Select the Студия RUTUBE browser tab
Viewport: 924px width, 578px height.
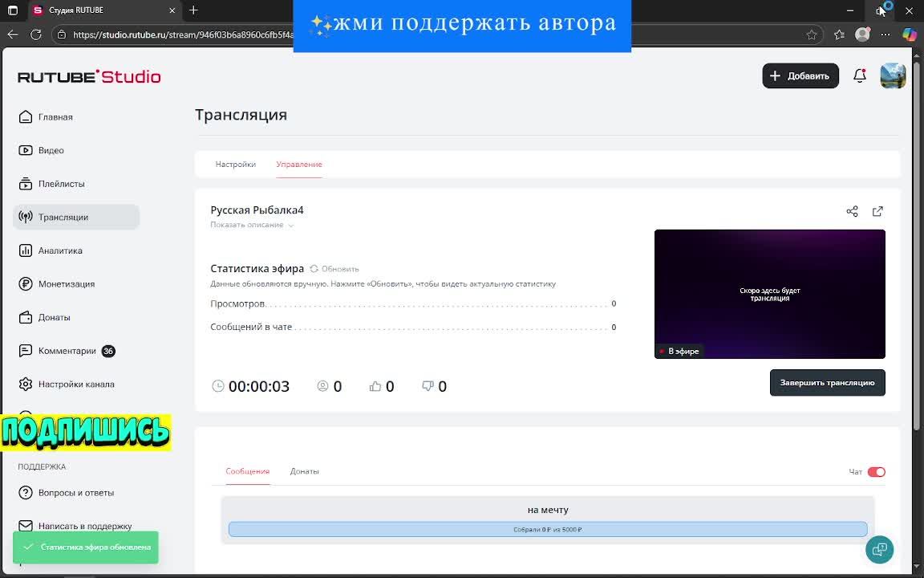click(105, 10)
